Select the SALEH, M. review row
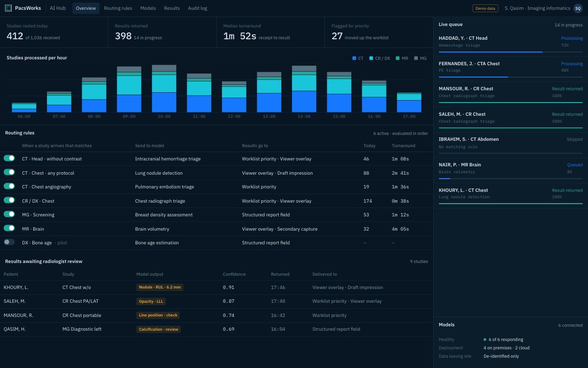 click(x=216, y=301)
